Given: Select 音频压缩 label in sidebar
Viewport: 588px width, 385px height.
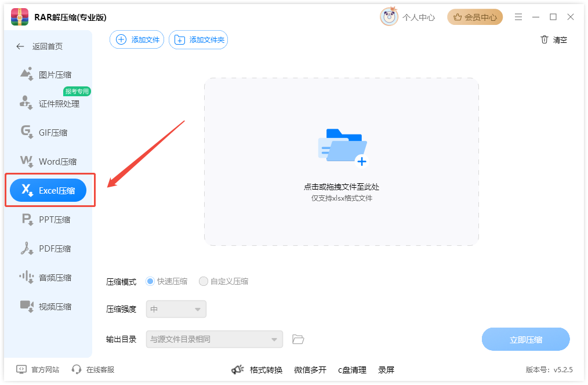Looking at the screenshot, I should point(55,278).
